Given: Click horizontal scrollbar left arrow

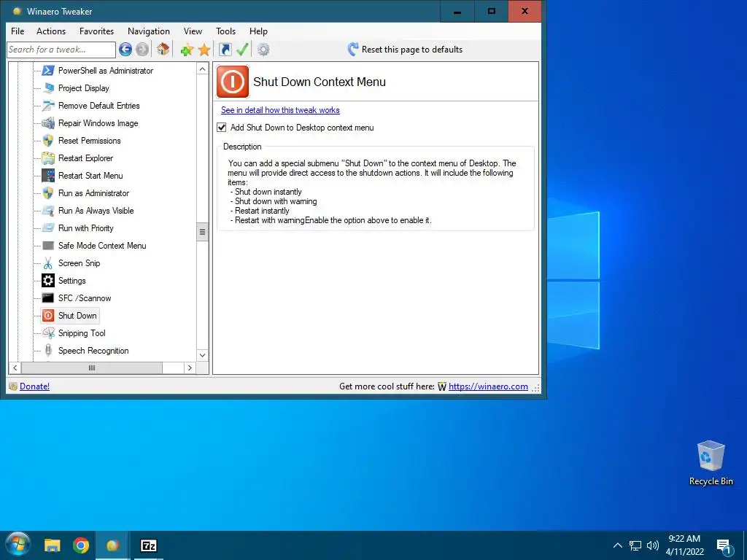Looking at the screenshot, I should tap(15, 367).
